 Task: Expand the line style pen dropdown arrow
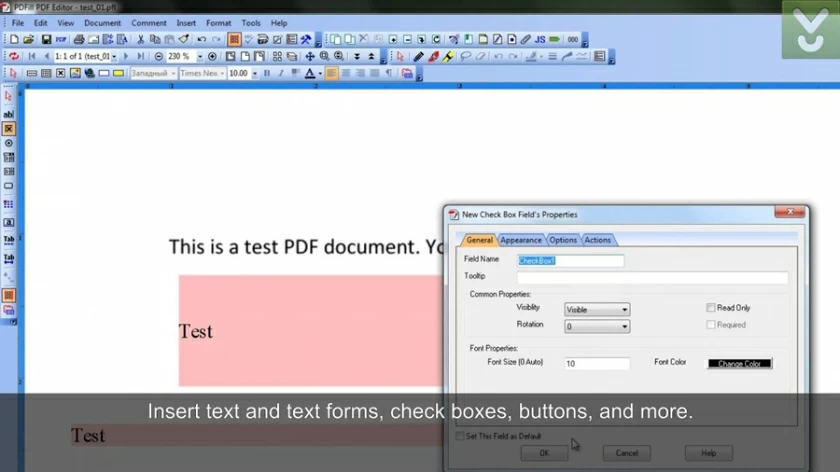click(541, 56)
